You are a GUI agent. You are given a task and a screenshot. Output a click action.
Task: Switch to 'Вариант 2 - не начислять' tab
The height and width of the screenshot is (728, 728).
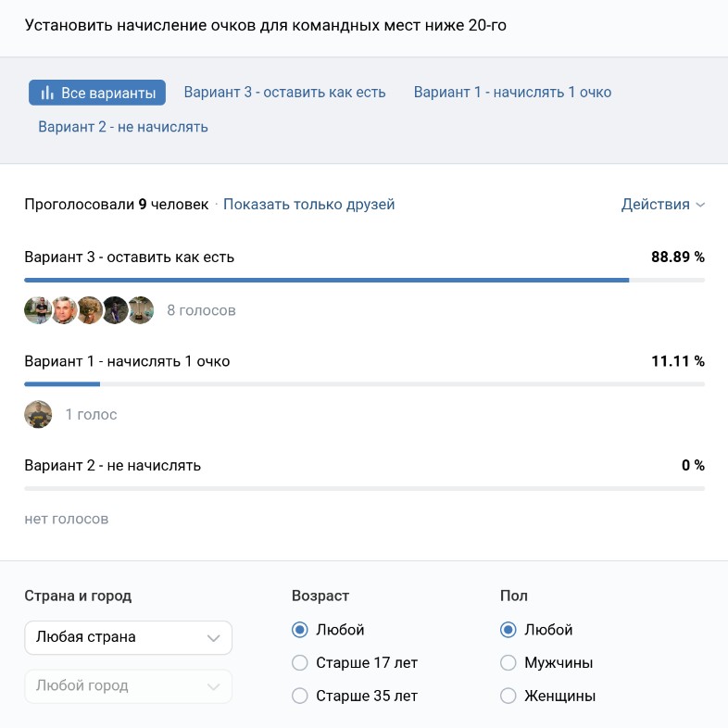123,127
